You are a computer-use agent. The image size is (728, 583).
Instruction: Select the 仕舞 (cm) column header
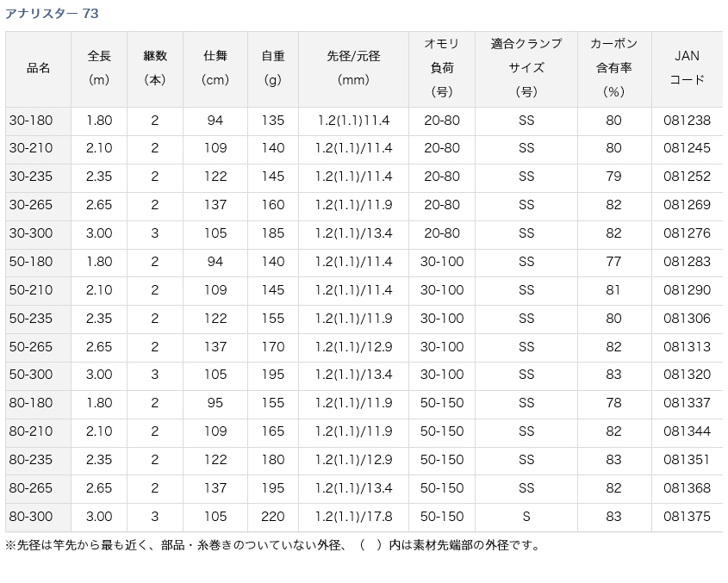coord(215,68)
